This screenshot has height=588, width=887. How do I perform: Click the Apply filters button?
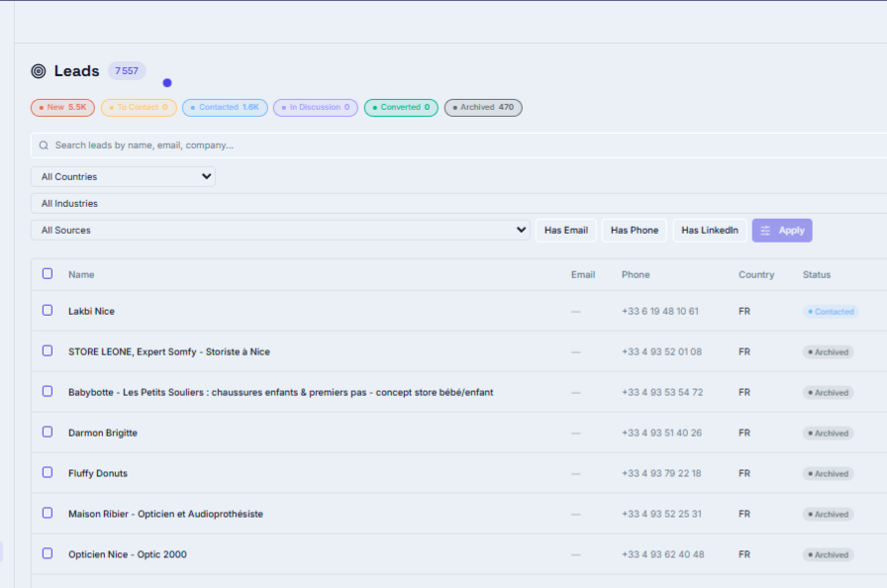[782, 231]
